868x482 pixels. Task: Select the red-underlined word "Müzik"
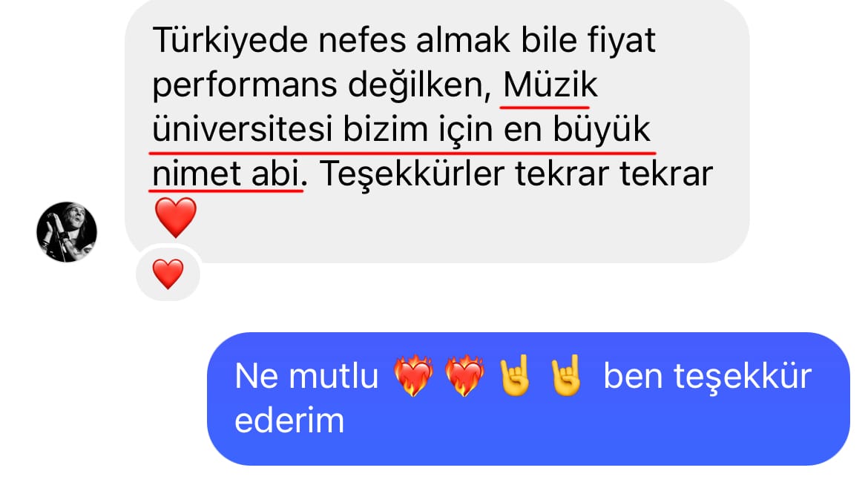click(550, 85)
